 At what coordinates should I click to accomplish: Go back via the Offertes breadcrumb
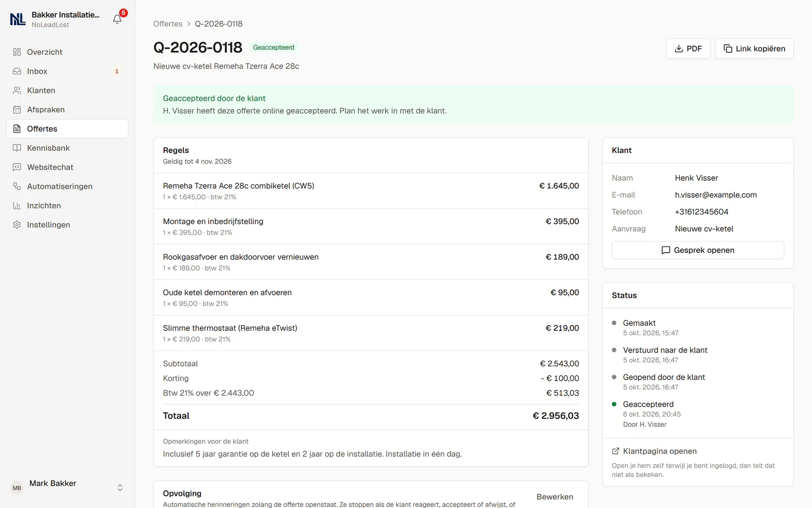click(168, 24)
